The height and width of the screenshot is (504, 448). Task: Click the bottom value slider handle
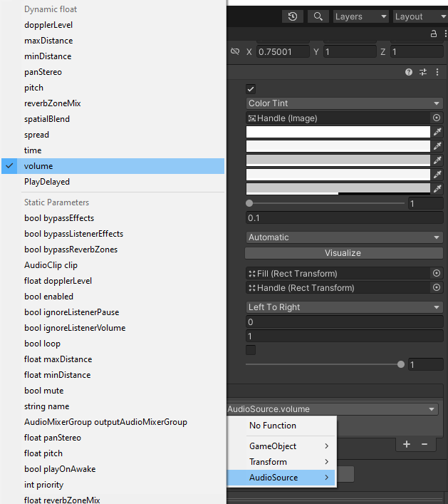tap(401, 364)
